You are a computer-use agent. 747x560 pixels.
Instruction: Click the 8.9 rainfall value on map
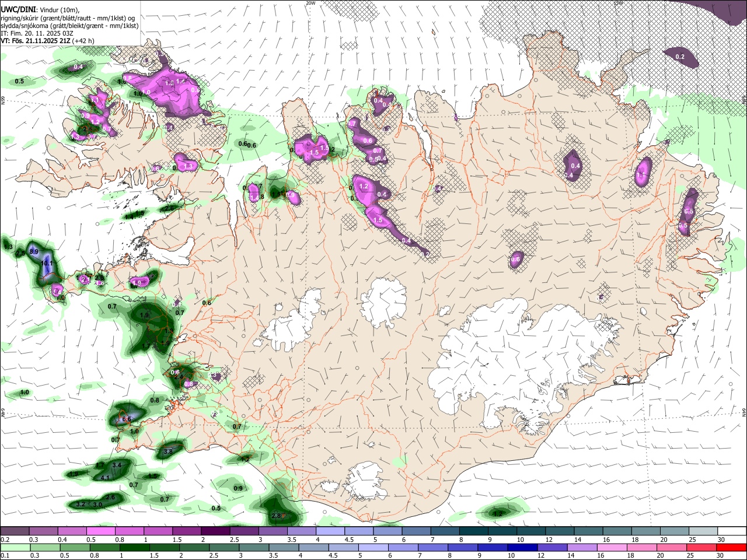point(33,251)
